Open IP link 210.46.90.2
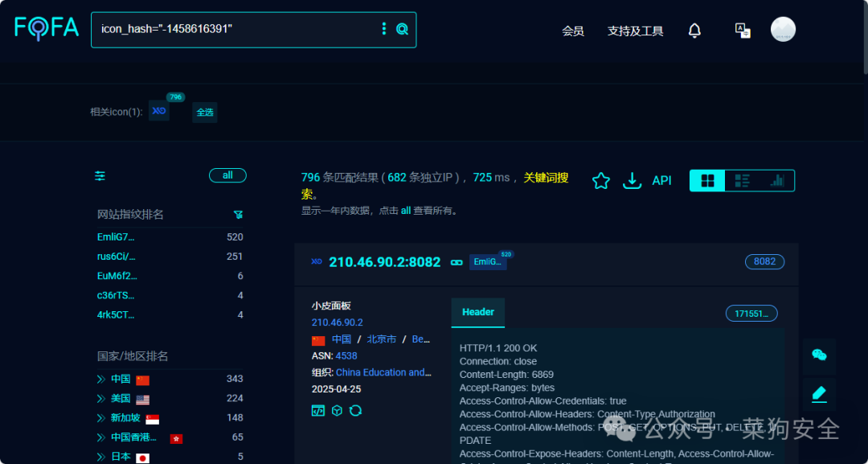The height and width of the screenshot is (464, 868). click(337, 322)
